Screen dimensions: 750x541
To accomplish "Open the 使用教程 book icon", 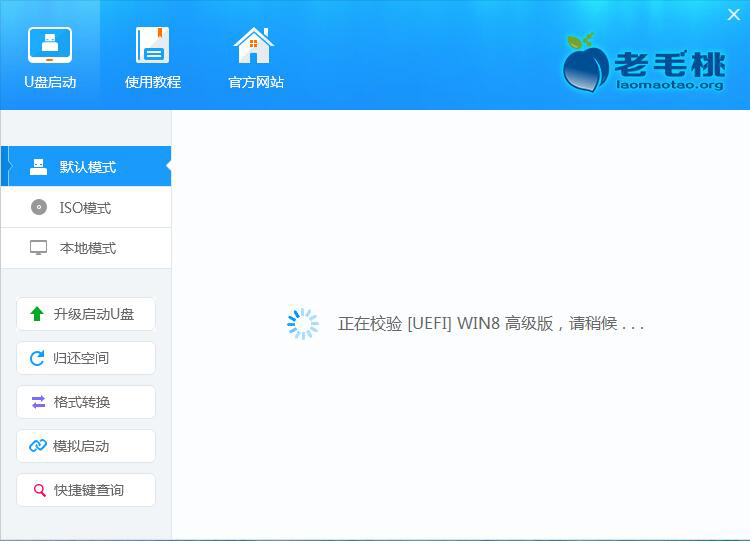I will point(153,45).
